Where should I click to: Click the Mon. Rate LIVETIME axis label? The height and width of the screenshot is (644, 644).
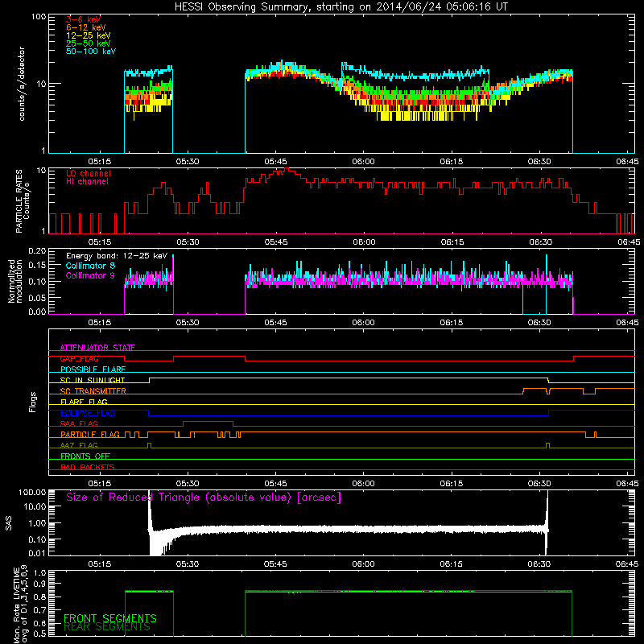pos(21,605)
